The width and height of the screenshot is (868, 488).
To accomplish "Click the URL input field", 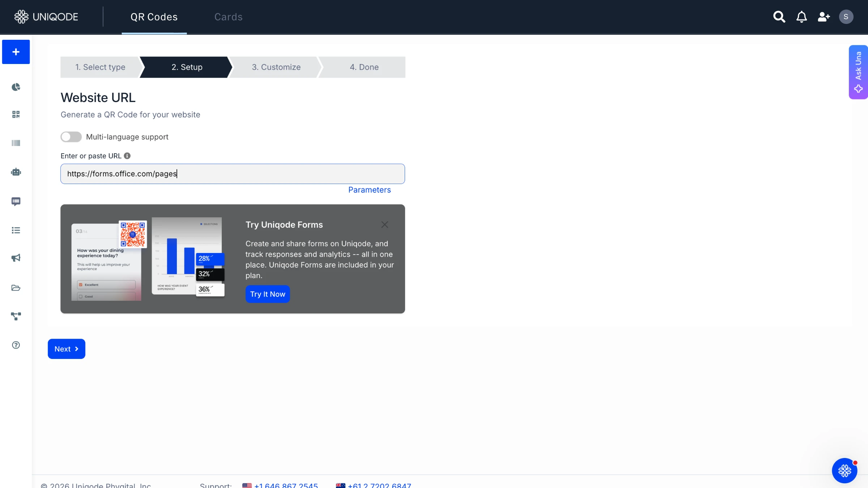I will tap(233, 174).
